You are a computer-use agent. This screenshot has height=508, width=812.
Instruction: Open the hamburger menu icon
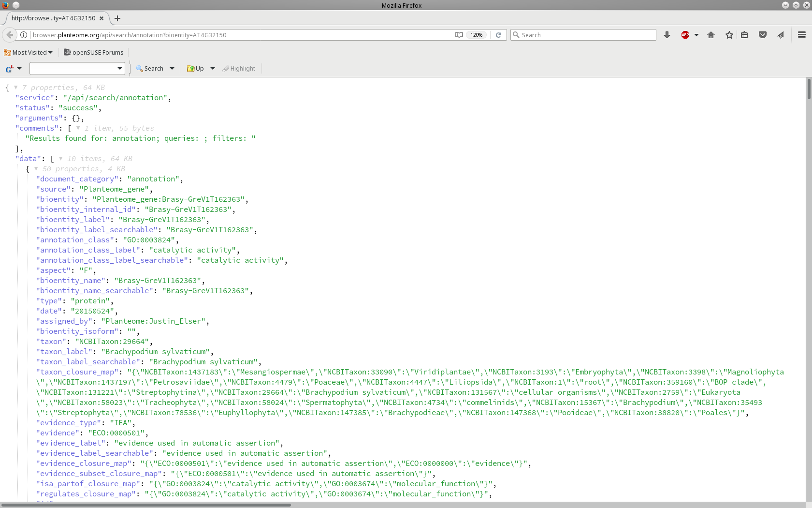[x=801, y=35]
